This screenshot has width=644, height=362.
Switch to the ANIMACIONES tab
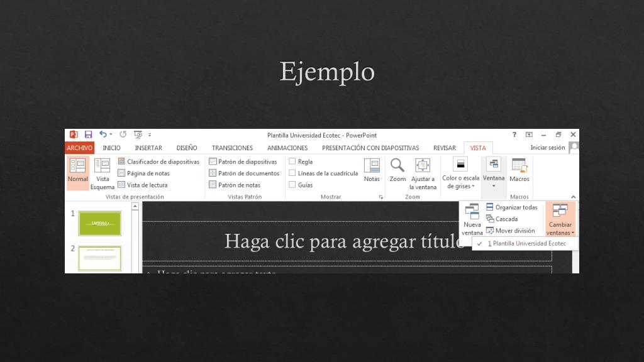287,148
